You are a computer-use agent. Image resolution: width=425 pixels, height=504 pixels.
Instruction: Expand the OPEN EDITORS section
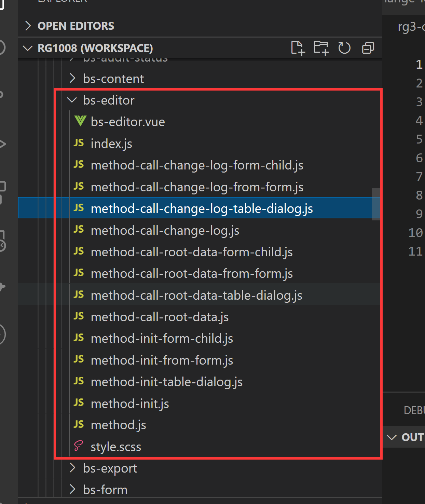coord(28,26)
